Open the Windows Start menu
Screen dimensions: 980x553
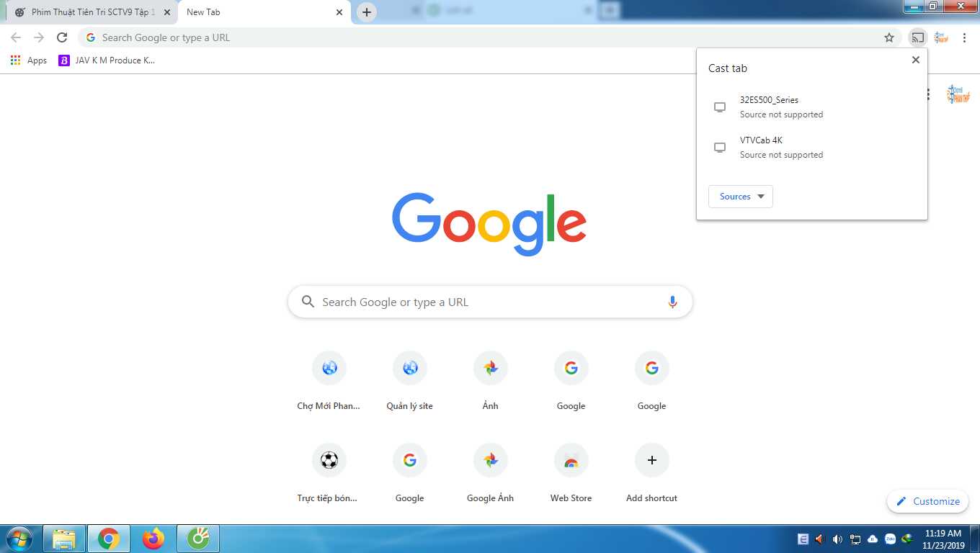[x=19, y=539]
